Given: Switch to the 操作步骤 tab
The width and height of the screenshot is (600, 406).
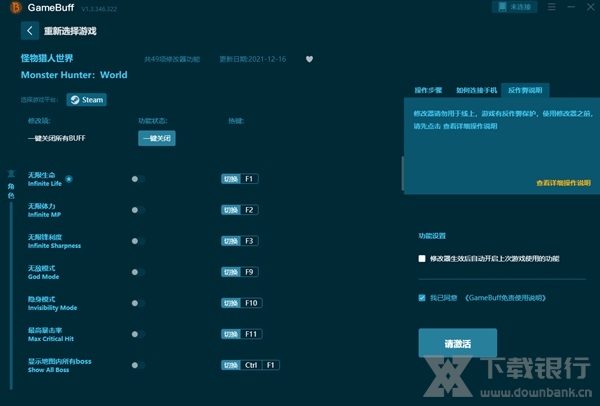Looking at the screenshot, I should 428,90.
